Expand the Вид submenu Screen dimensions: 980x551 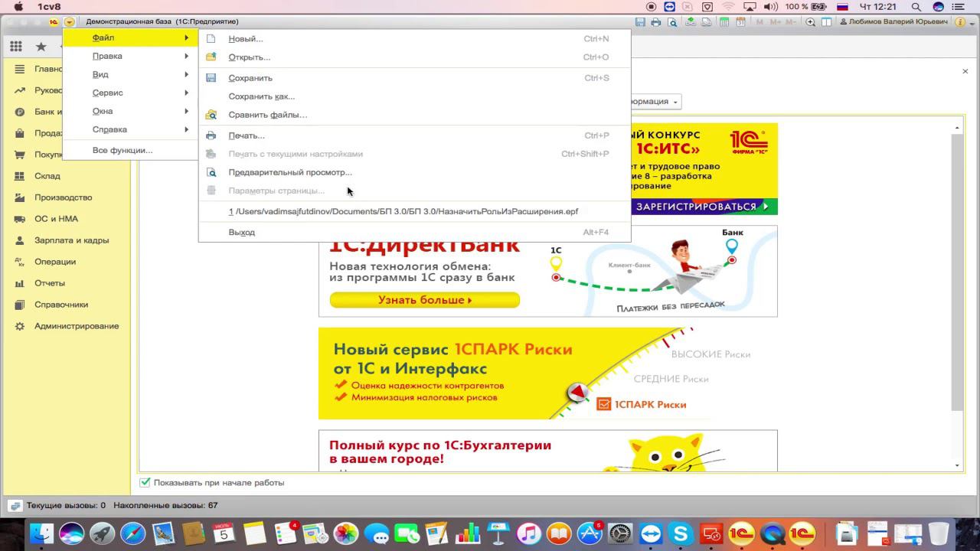[x=130, y=74]
